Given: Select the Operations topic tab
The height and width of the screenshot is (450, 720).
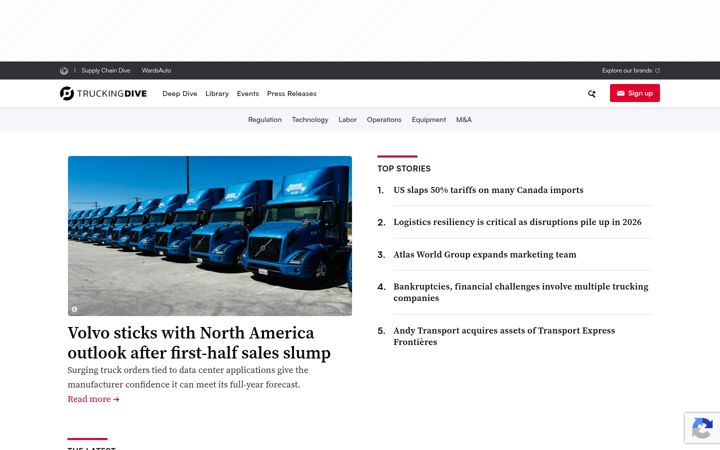Looking at the screenshot, I should click(x=384, y=119).
